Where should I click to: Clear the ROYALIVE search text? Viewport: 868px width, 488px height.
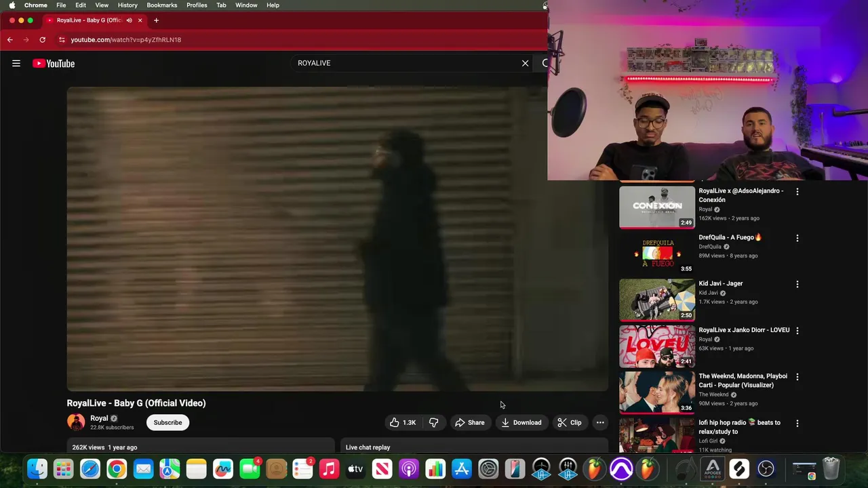(x=525, y=63)
